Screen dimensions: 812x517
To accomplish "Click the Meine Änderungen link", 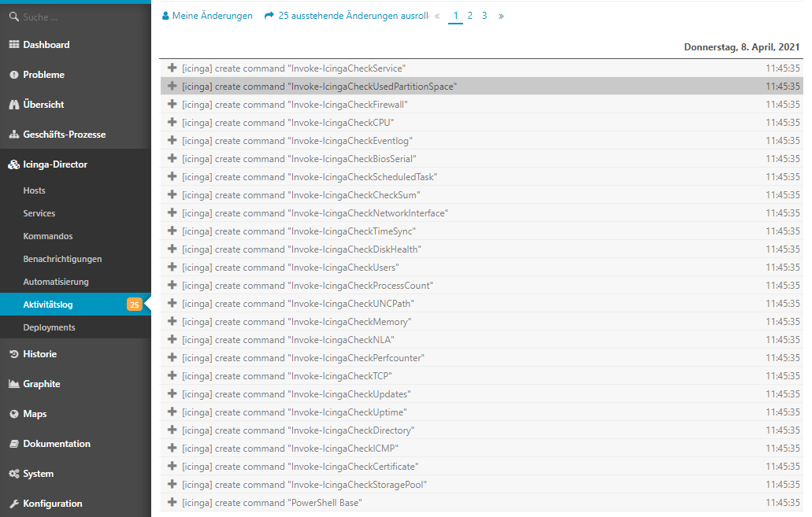I will pos(207,16).
